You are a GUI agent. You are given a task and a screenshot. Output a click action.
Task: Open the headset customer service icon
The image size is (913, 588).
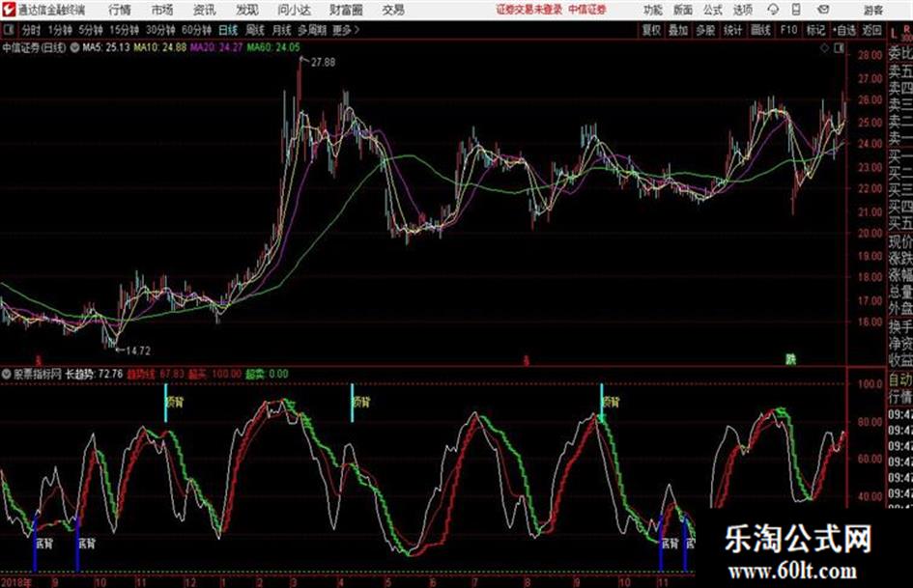point(773,10)
